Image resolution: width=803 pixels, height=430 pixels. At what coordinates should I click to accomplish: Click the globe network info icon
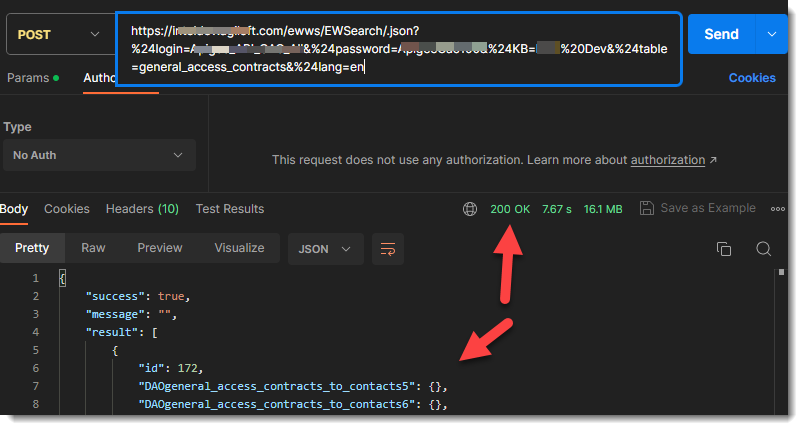click(470, 209)
